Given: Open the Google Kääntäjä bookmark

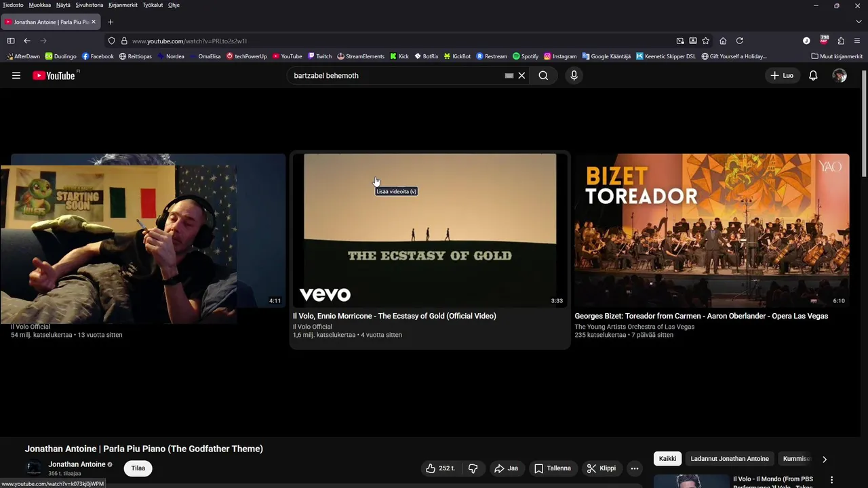Looking at the screenshot, I should [x=606, y=56].
